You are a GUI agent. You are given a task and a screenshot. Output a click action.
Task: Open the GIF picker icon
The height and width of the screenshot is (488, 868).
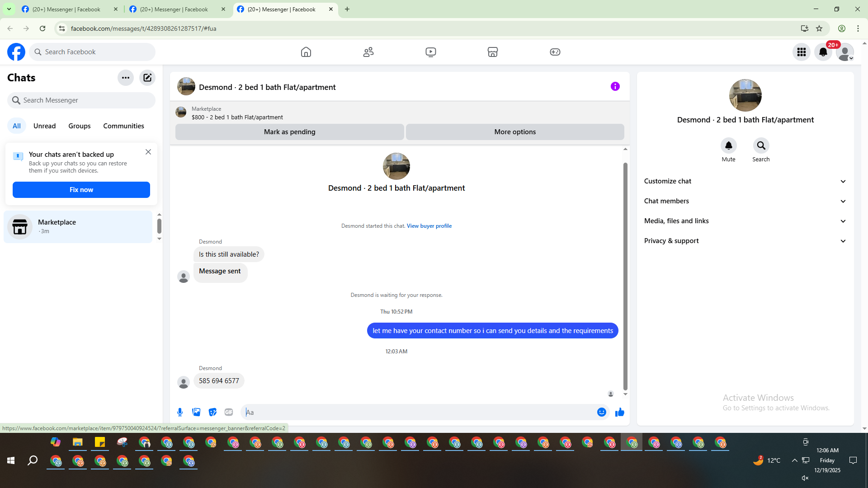click(229, 412)
